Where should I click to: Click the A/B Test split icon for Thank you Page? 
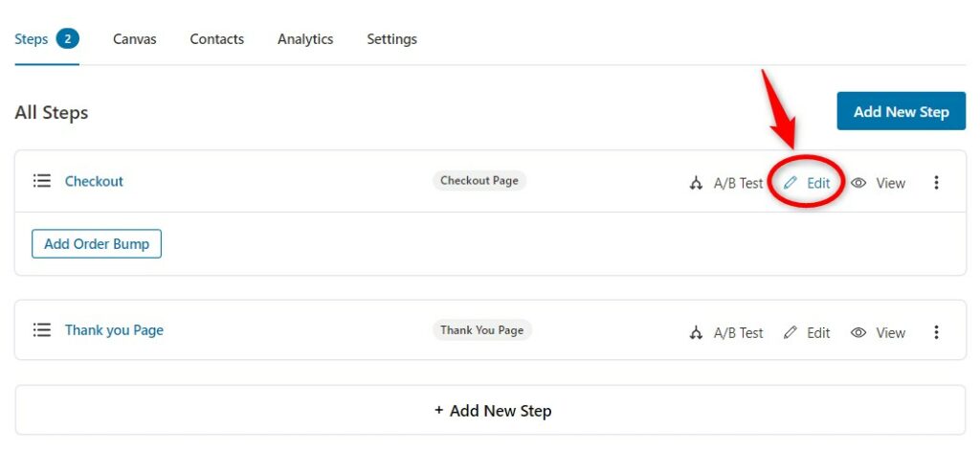coord(696,333)
